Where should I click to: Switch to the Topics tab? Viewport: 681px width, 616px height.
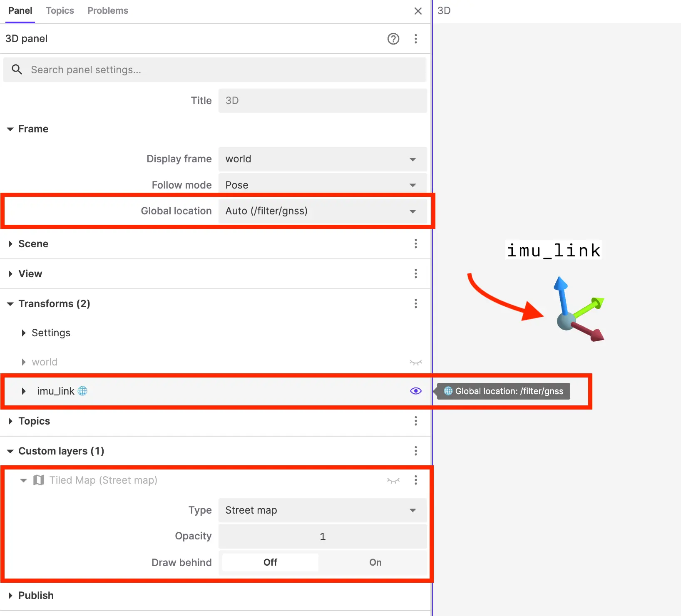(x=60, y=11)
